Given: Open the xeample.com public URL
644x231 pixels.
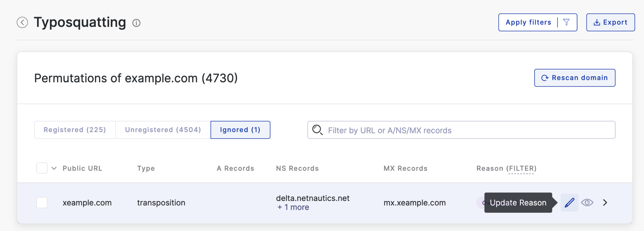Looking at the screenshot, I should [x=87, y=203].
